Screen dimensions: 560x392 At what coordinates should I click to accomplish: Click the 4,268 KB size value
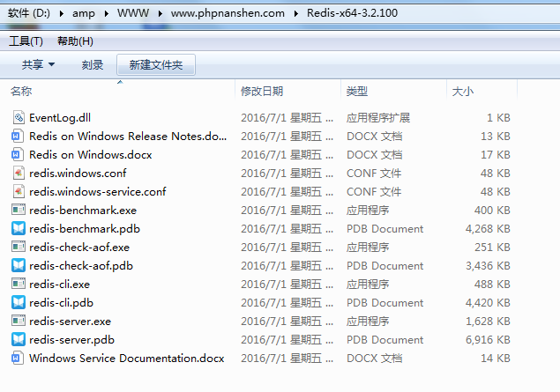pyautogui.click(x=488, y=229)
